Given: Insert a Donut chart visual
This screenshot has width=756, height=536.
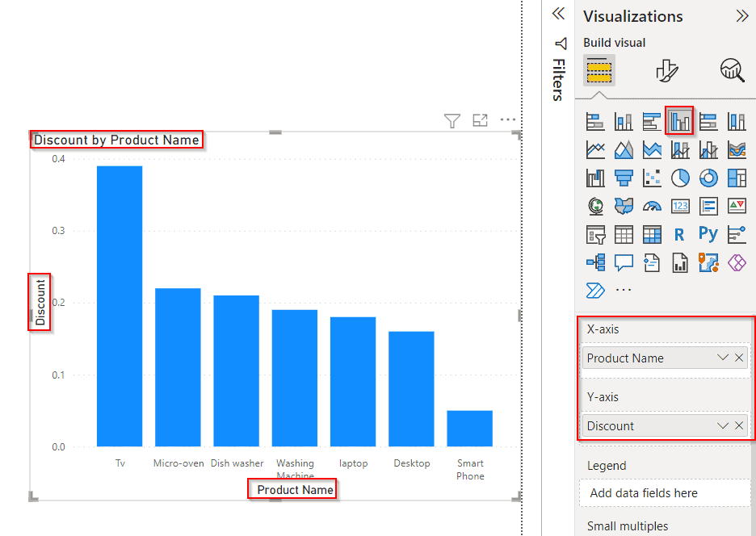Looking at the screenshot, I should coord(708,178).
